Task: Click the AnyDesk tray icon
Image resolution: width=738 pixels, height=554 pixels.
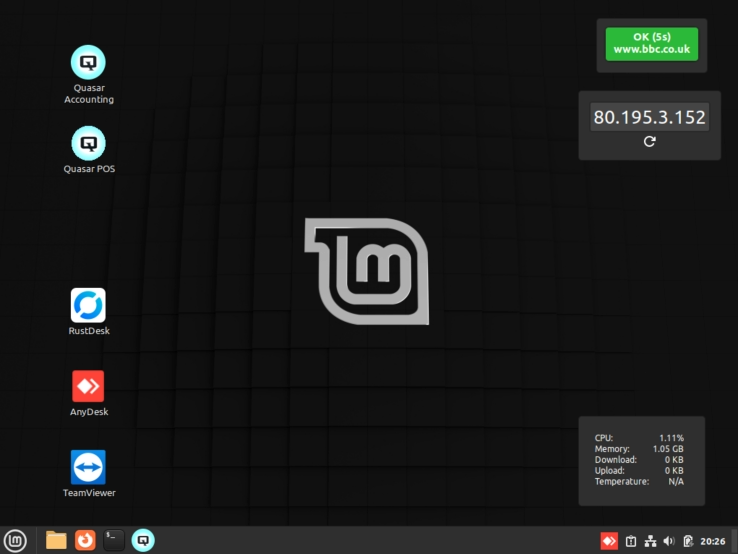Action: (608, 541)
